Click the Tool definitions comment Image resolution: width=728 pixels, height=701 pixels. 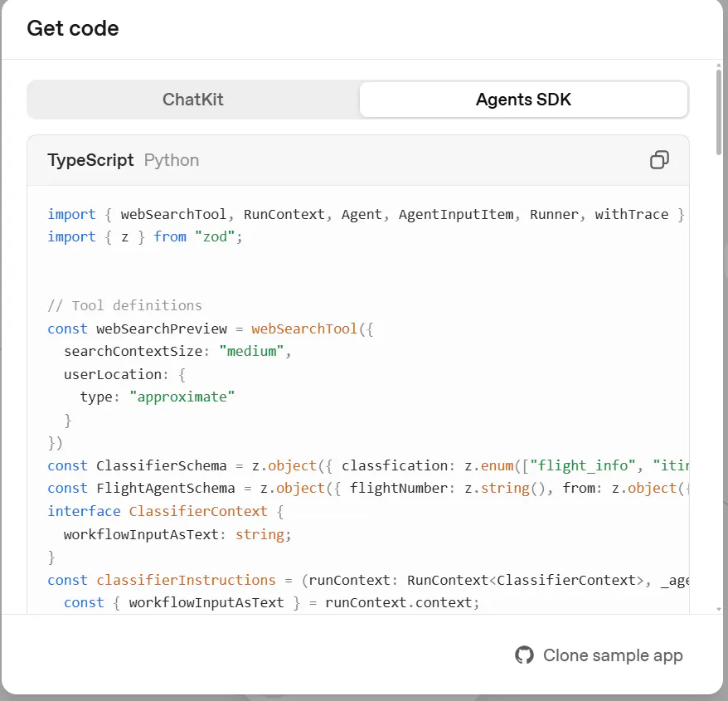[x=124, y=305]
